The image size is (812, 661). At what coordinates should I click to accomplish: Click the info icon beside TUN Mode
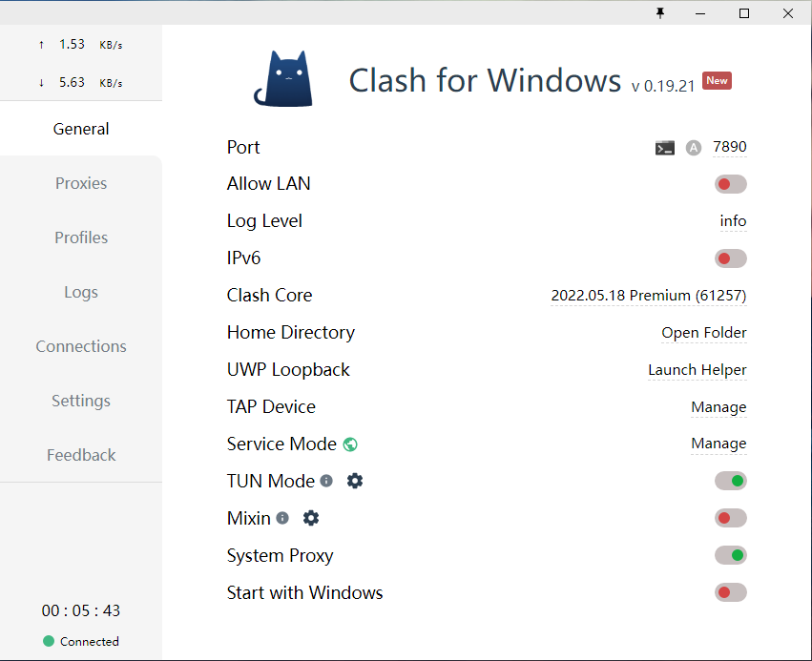pos(326,481)
